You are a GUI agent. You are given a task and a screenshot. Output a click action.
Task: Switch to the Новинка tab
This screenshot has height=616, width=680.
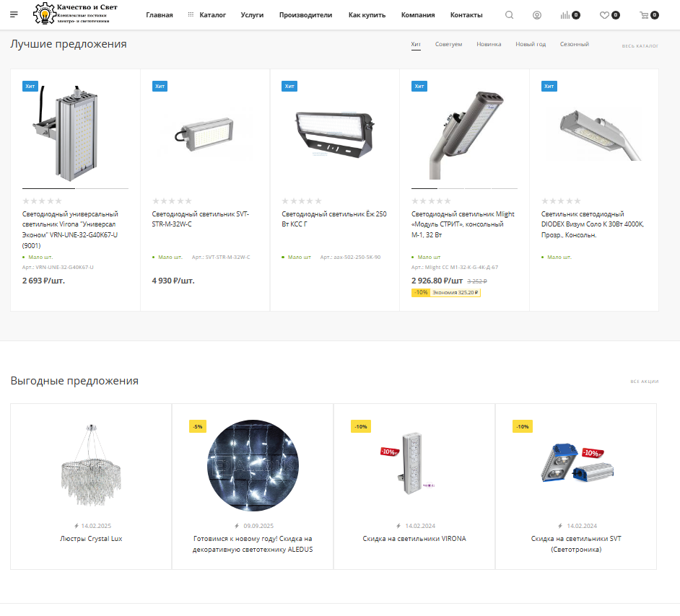[x=489, y=44]
